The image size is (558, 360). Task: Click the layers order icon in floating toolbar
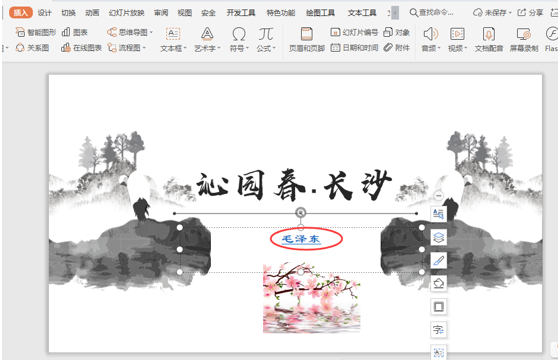[438, 237]
